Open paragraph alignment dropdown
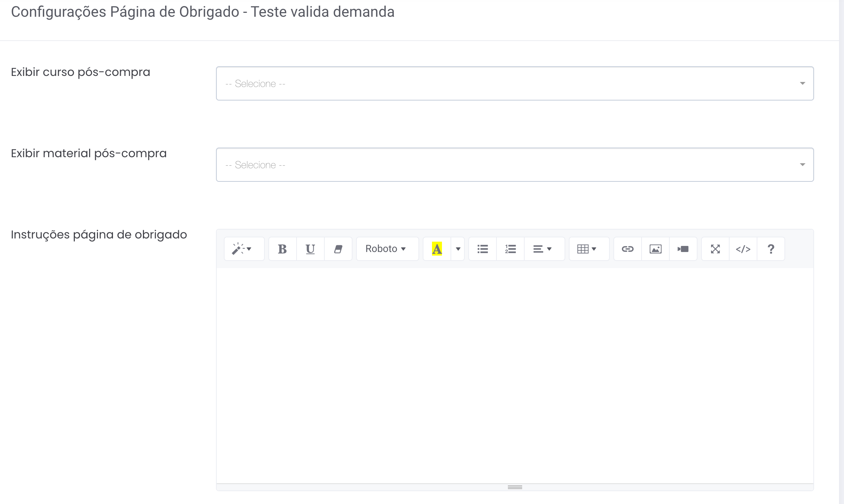 pyautogui.click(x=542, y=249)
